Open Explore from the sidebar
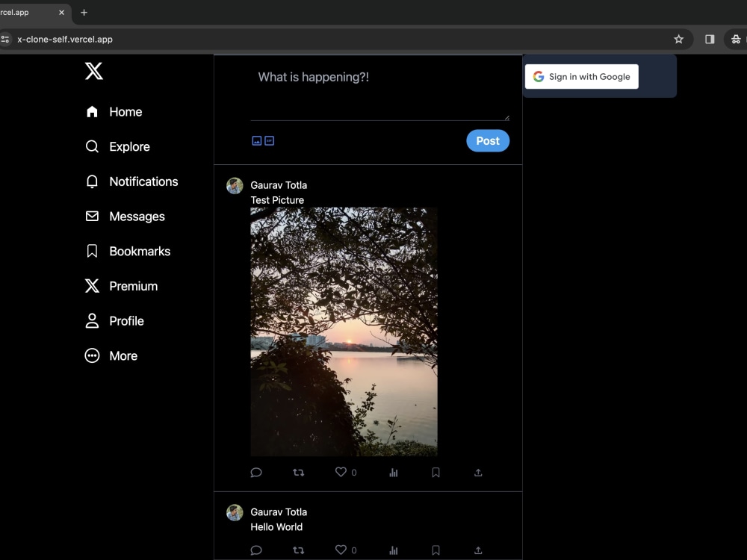 (x=118, y=146)
